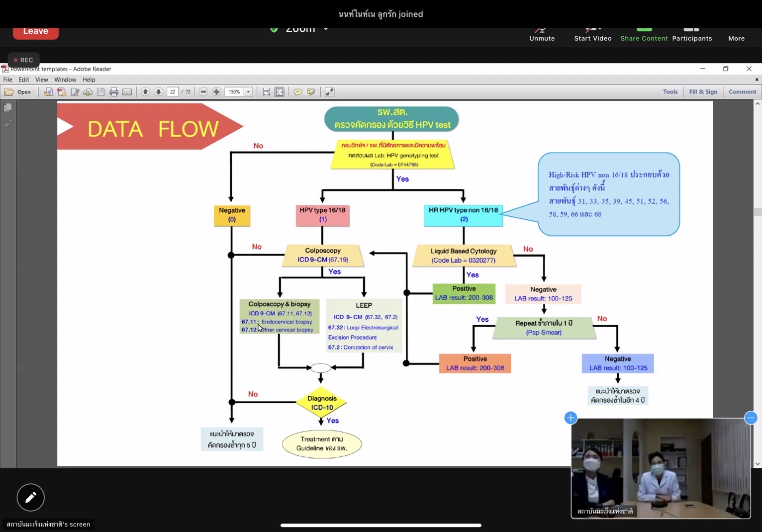Zoom in with the plus icon

click(x=216, y=92)
